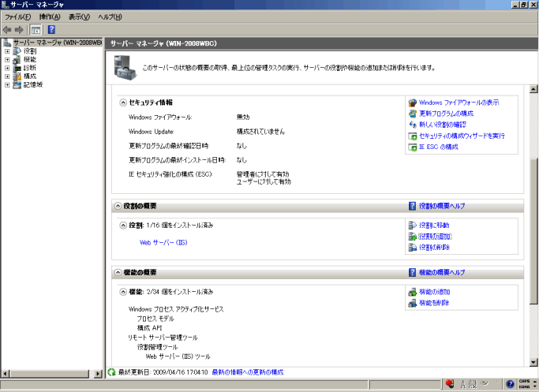Click the tree pane scroll left arrow
Image resolution: width=539 pixels, height=392 pixels.
pos(6,373)
